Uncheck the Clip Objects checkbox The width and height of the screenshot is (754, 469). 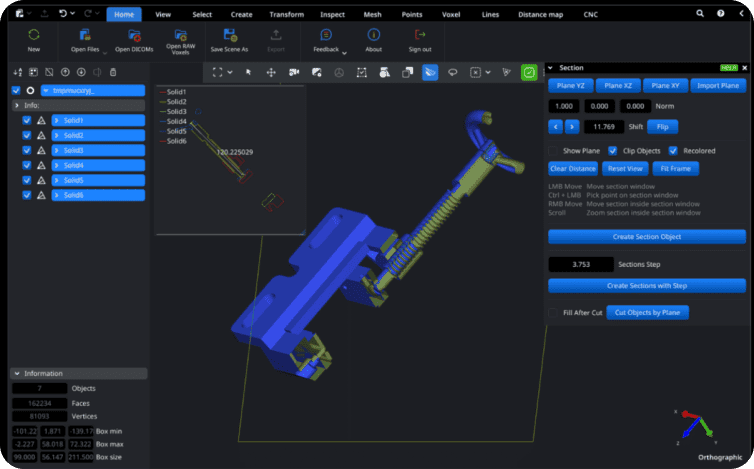612,150
